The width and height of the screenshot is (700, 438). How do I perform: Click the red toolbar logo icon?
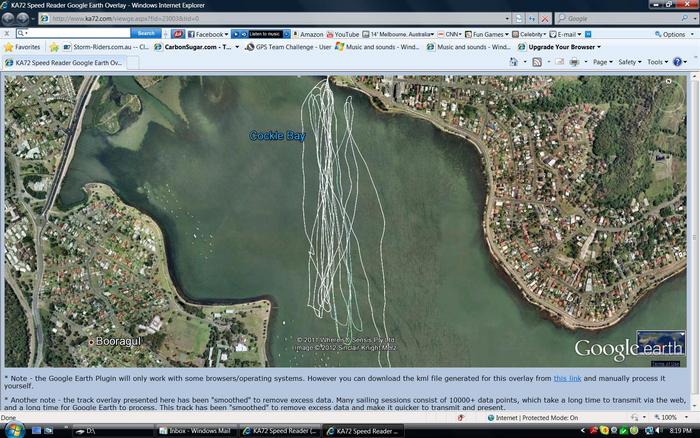(178, 34)
